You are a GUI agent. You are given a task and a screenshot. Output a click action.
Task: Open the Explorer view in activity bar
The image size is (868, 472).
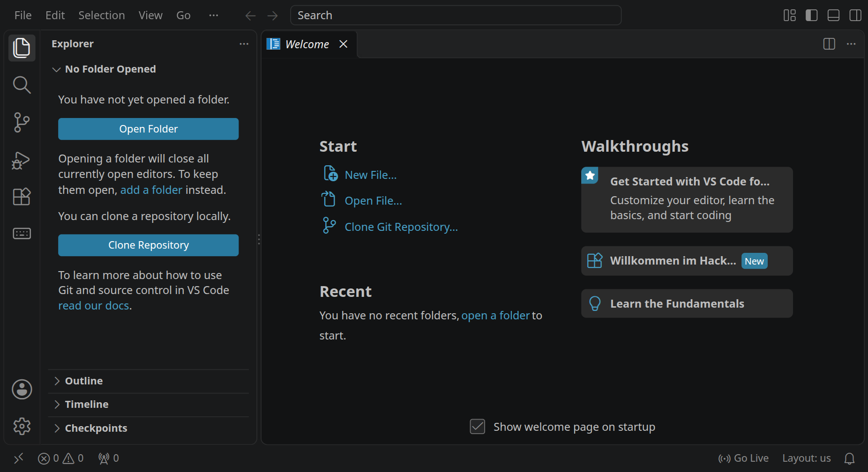point(22,48)
